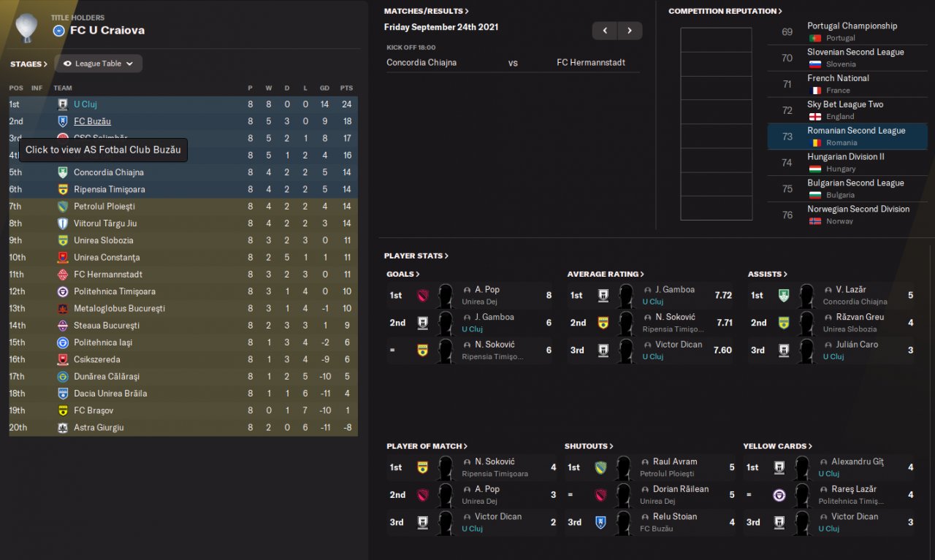Click Concordia Chiajna badge in Assists list
The image size is (935, 560).
pos(783,296)
